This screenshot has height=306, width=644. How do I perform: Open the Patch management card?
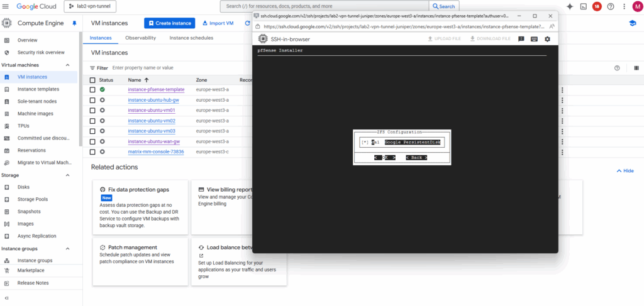140,261
